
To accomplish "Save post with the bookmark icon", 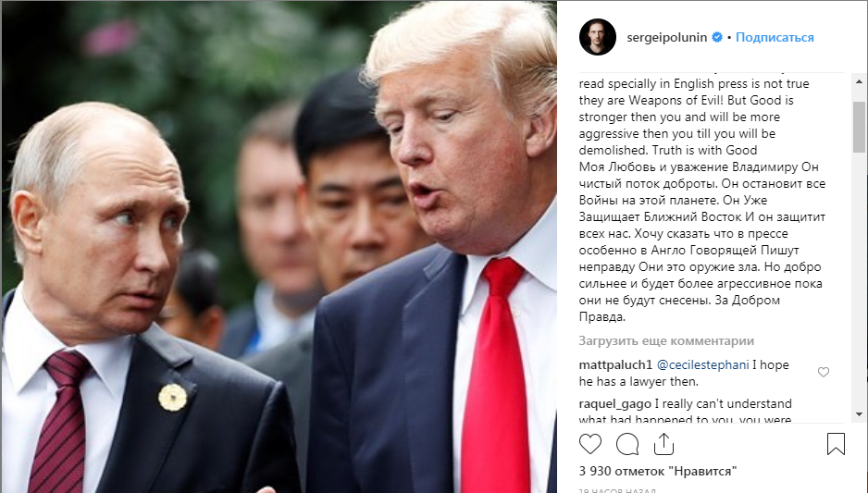I will (x=836, y=444).
